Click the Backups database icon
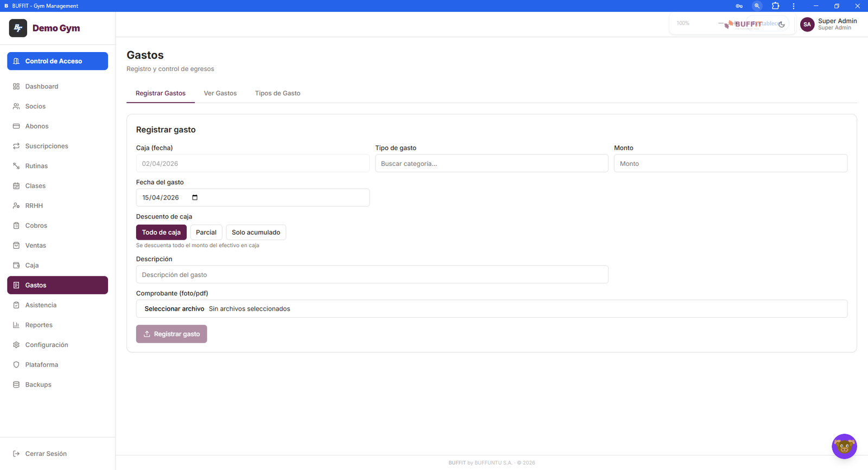Image resolution: width=868 pixels, height=470 pixels. (x=16, y=385)
